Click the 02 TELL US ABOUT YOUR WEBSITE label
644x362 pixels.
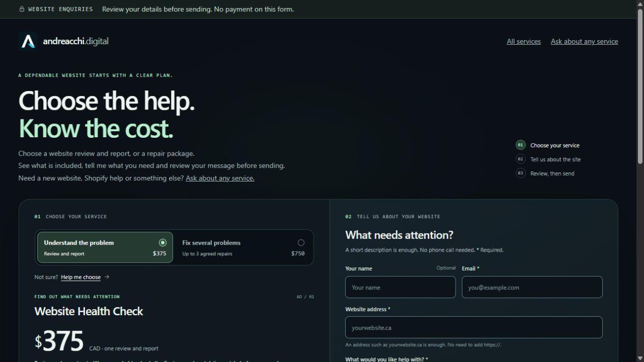(393, 217)
